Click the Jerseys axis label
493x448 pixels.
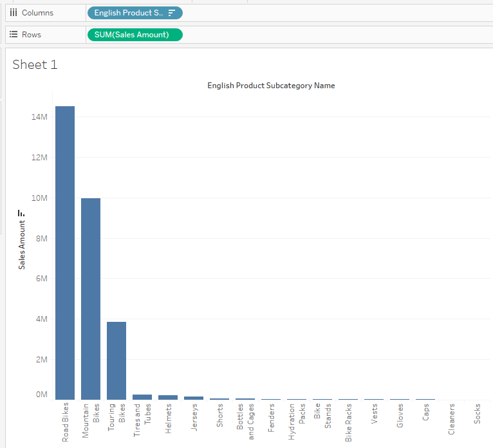click(x=194, y=419)
